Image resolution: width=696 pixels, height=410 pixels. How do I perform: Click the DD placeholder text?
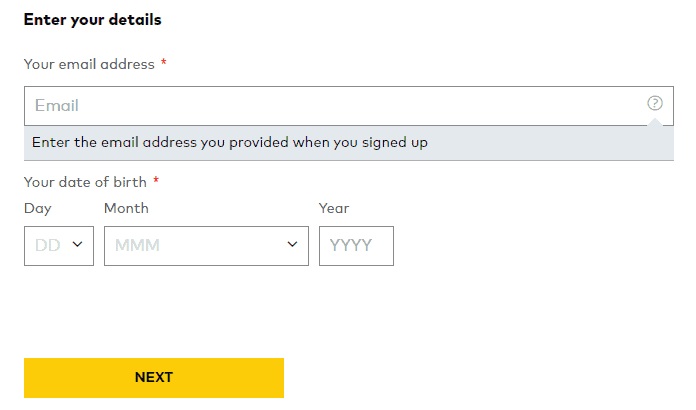click(x=47, y=245)
